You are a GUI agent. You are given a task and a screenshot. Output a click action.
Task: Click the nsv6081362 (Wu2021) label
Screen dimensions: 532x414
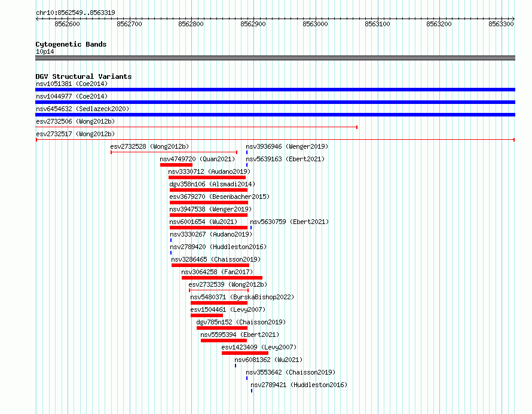tap(268, 360)
